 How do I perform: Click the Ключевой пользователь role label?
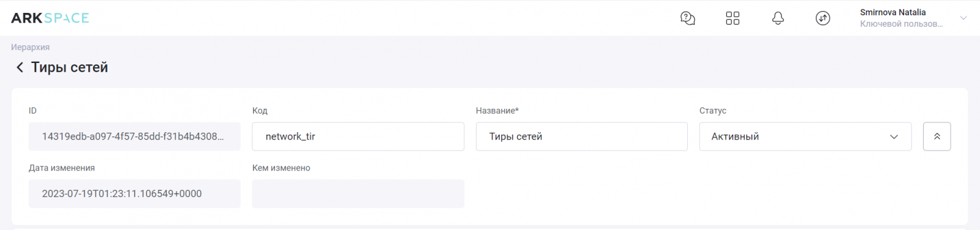[x=901, y=24]
